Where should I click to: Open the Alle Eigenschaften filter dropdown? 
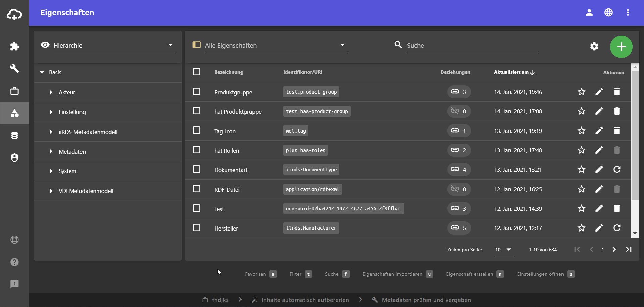276,45
